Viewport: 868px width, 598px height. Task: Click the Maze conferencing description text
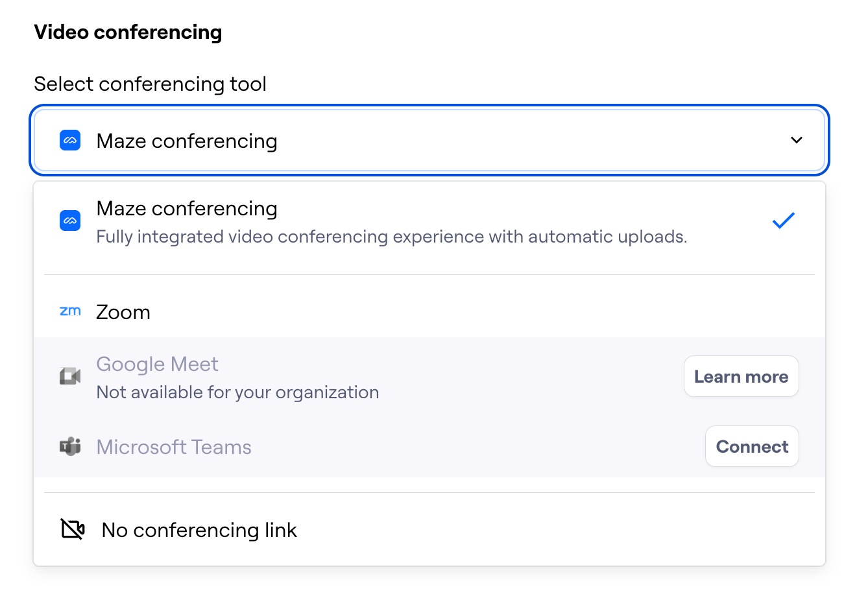click(391, 236)
